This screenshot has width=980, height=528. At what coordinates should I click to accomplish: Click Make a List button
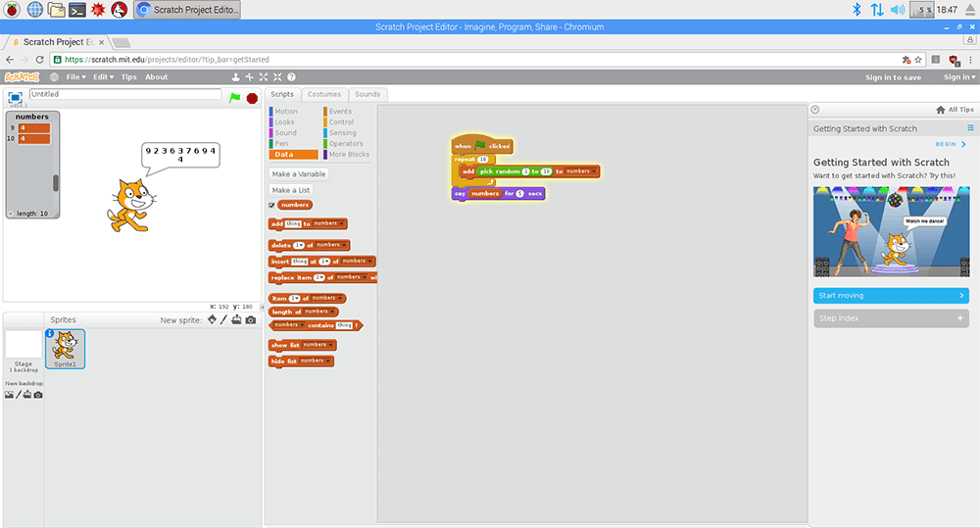click(291, 190)
